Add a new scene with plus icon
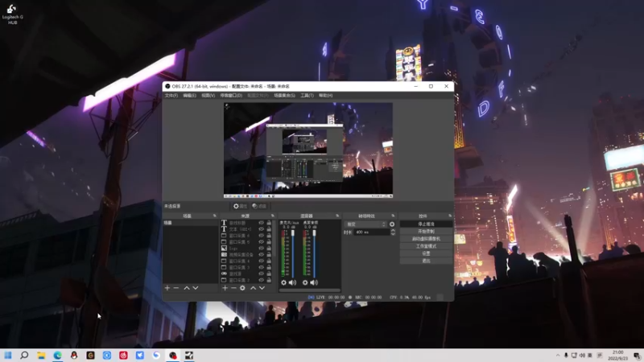This screenshot has height=362, width=644. coord(167,288)
